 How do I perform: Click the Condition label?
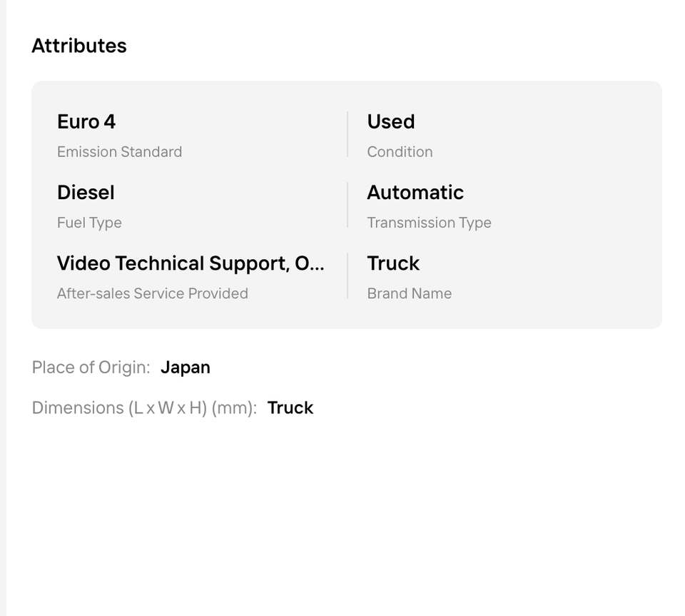click(400, 152)
